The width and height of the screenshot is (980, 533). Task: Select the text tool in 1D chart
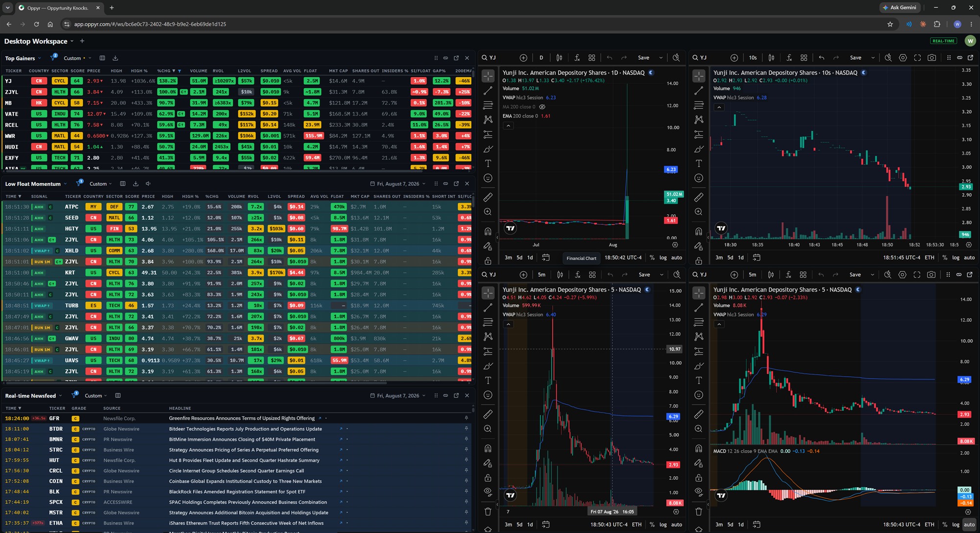(x=488, y=163)
